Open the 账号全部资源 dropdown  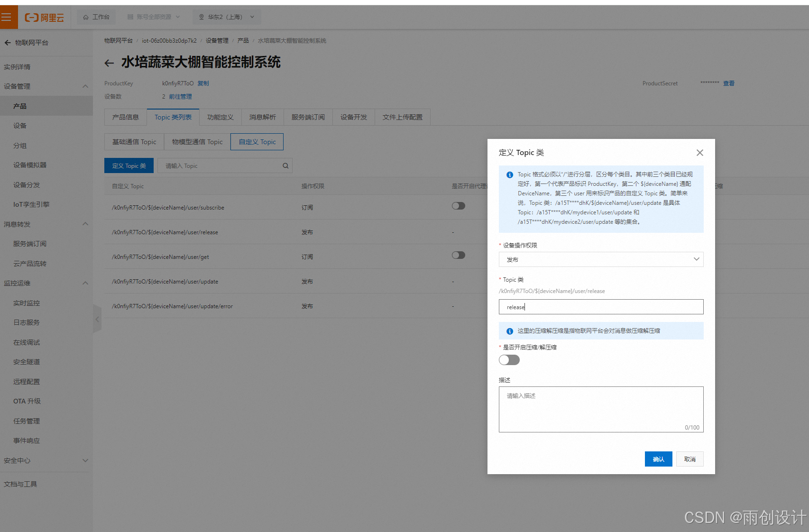click(153, 17)
